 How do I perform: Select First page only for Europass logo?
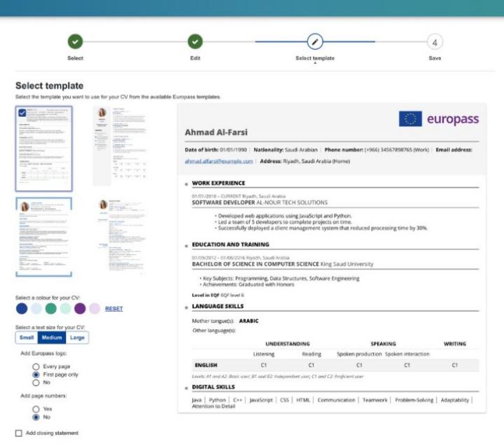click(36, 375)
